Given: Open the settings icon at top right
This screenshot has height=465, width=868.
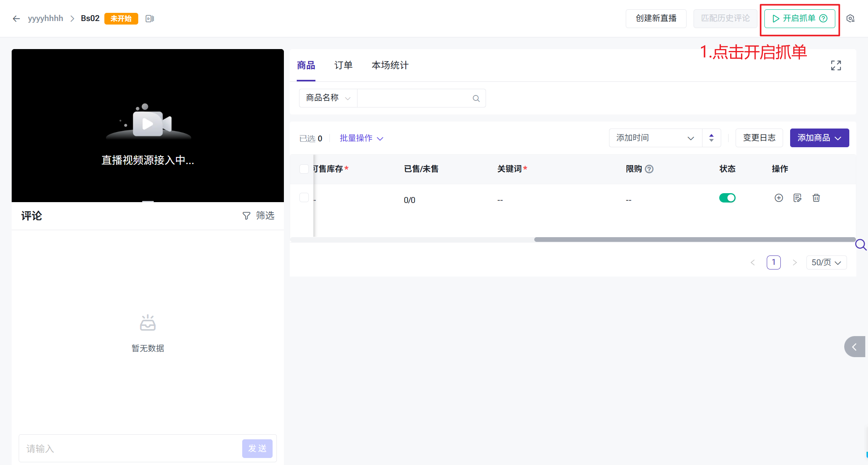Looking at the screenshot, I should 850,18.
